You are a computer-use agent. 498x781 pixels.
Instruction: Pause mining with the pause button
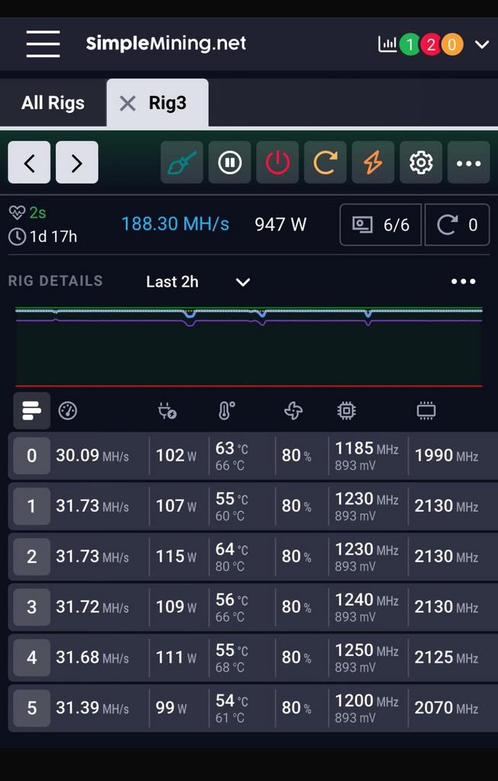point(230,162)
